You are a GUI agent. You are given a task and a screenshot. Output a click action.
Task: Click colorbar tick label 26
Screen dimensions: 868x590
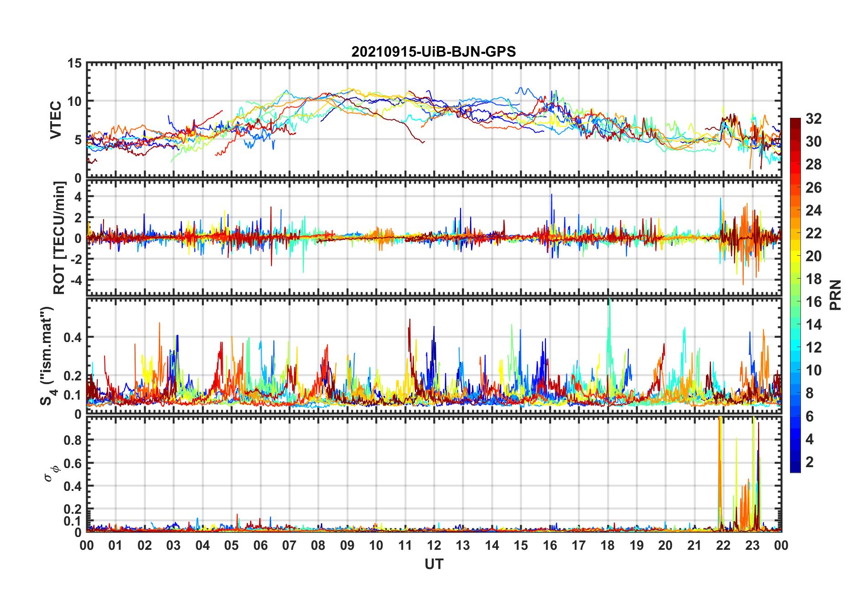click(x=813, y=187)
